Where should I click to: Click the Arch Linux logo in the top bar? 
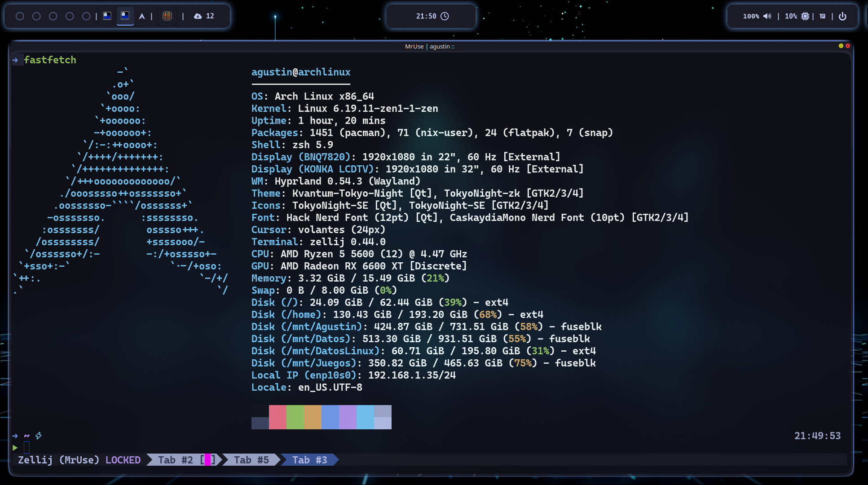pos(142,15)
